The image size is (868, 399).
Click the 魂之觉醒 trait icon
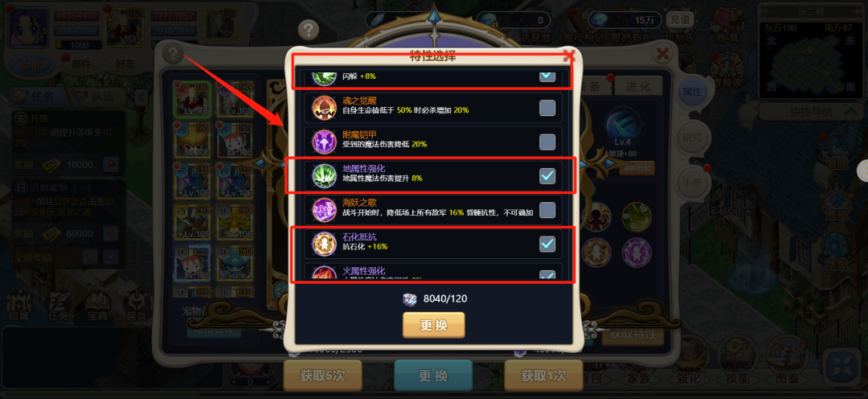point(323,108)
